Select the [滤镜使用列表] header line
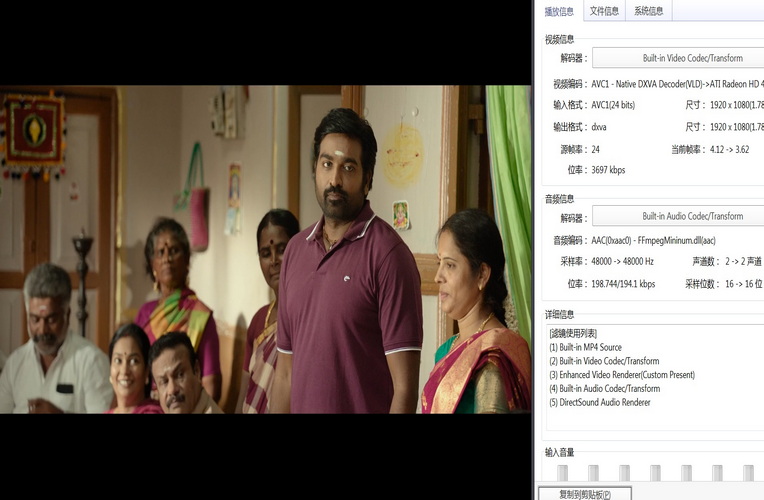The height and width of the screenshot is (500, 764). [x=573, y=333]
